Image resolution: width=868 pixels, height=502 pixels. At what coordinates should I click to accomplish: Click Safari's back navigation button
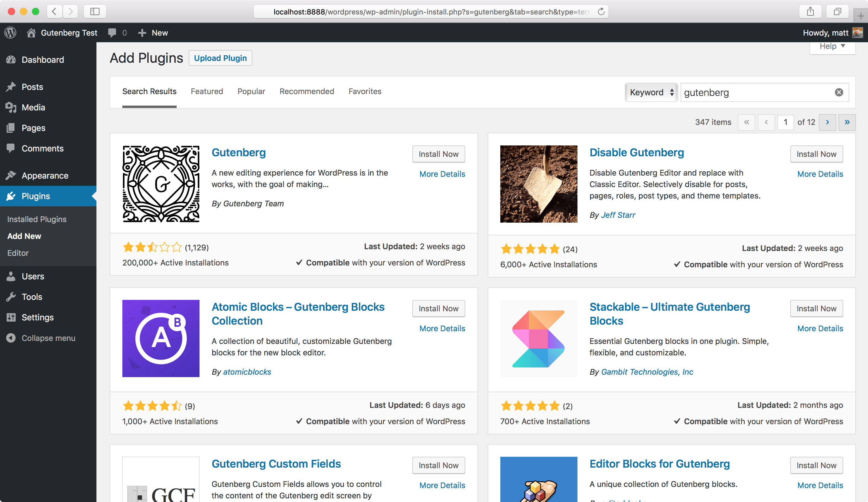point(55,12)
